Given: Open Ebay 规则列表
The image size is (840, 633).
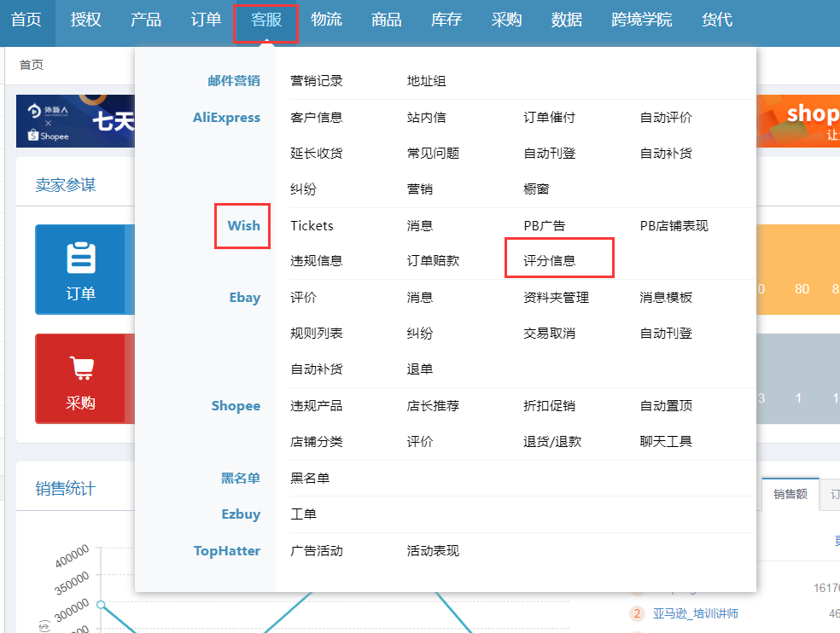Looking at the screenshot, I should tap(316, 333).
